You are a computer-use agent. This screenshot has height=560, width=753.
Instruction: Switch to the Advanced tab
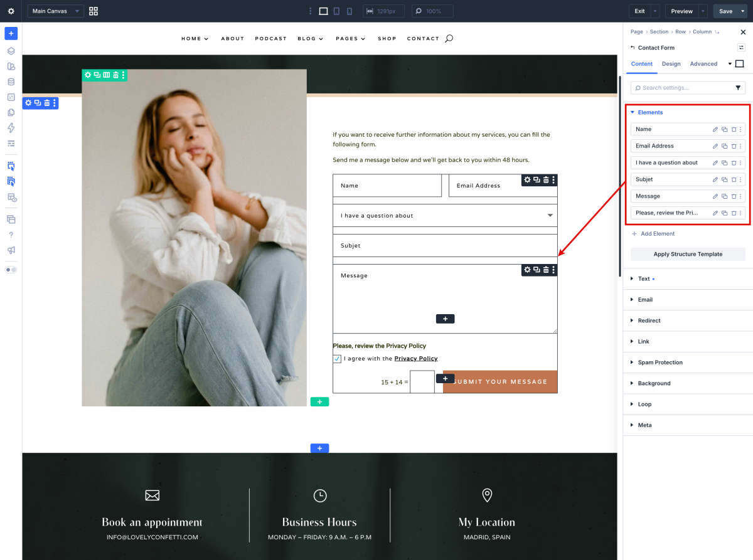click(703, 64)
